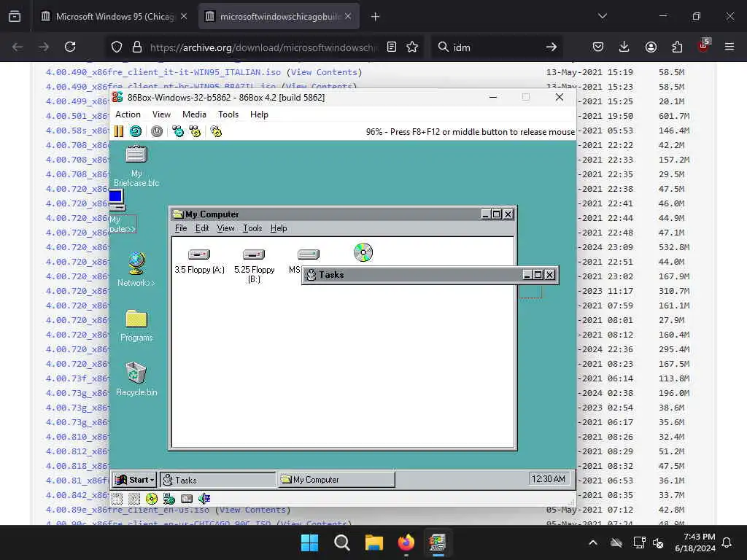The image size is (747, 560).
Task: Select the Network globe desktop icon
Action: point(136,269)
